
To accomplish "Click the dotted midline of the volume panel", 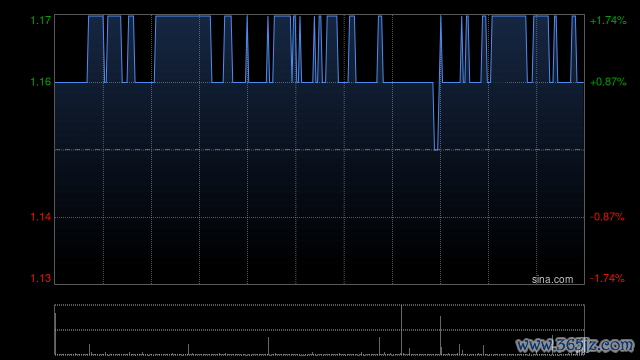I will (320, 330).
